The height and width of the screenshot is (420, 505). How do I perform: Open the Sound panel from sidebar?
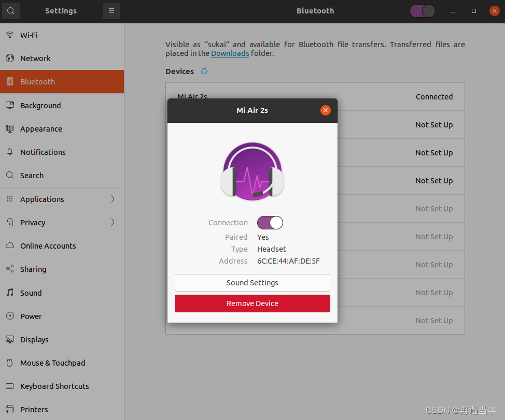tap(62, 293)
